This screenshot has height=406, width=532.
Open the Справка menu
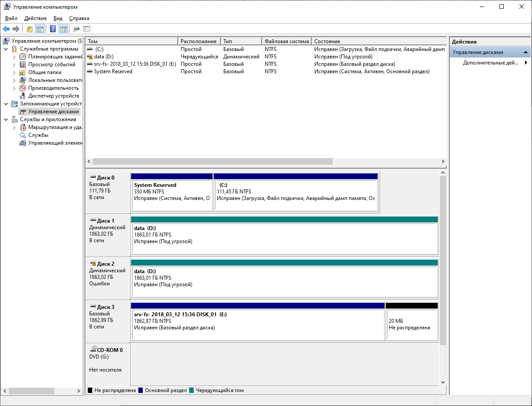tap(79, 18)
